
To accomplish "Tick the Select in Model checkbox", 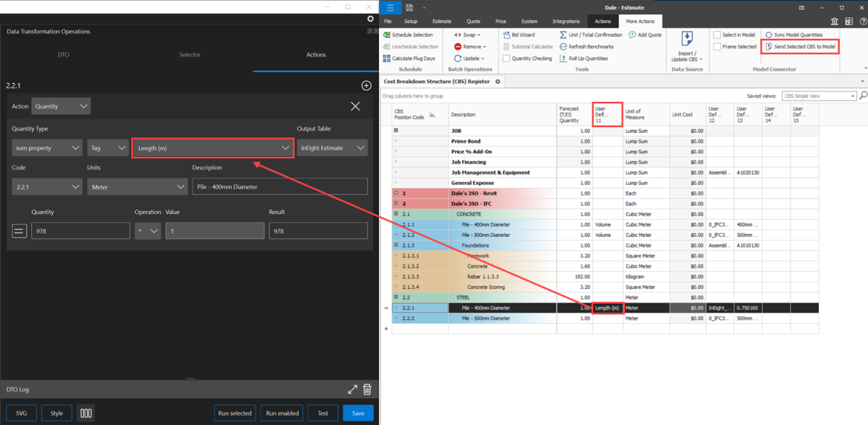I will tap(717, 35).
